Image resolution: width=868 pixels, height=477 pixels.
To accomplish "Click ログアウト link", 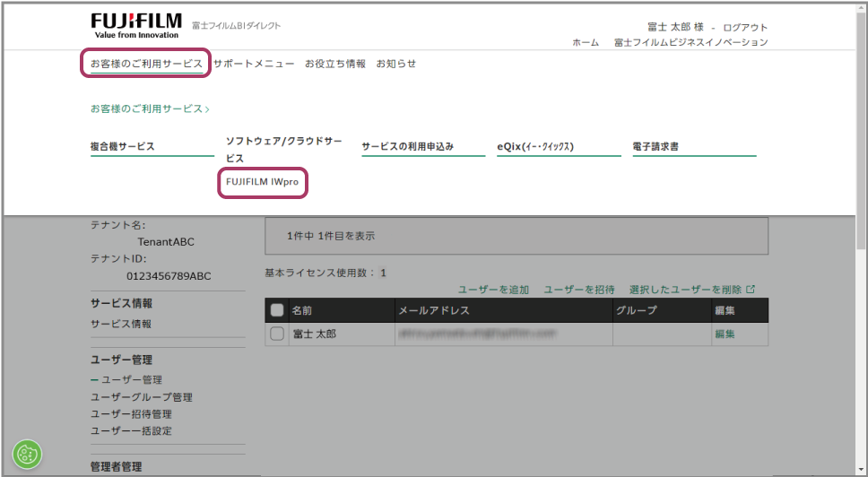I will pos(745,27).
